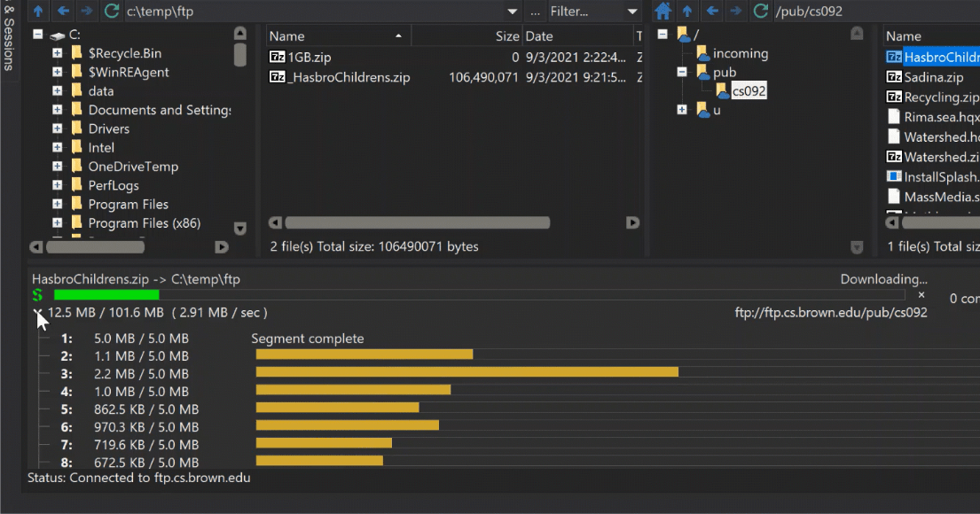
Task: Click the InstallSplash file icon
Action: [x=894, y=176]
